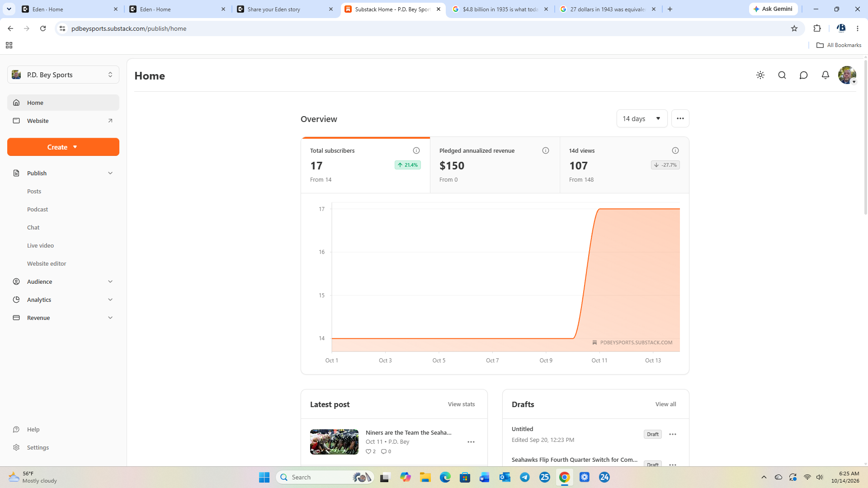
Task: Bookmark this page with the star icon
Action: coord(794,28)
